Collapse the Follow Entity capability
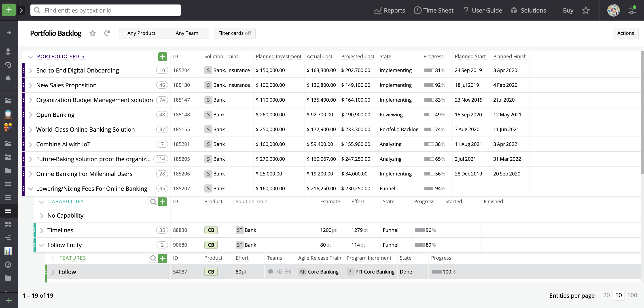644x308 pixels. (x=42, y=245)
